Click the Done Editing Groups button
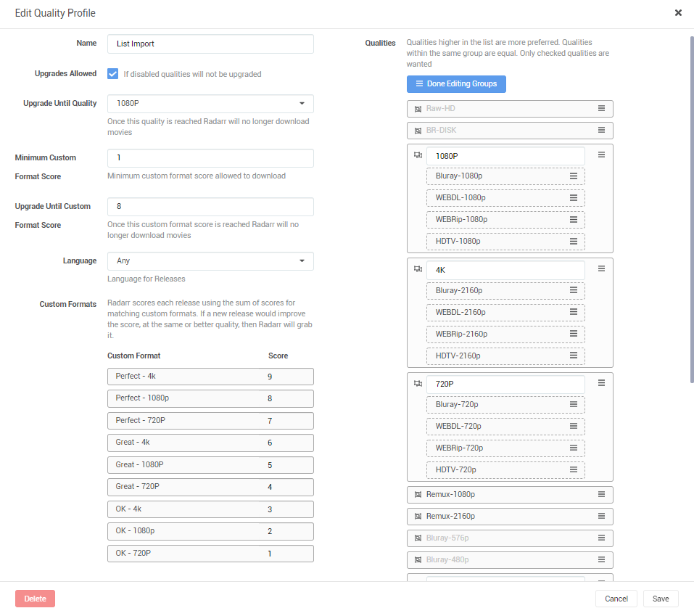The height and width of the screenshot is (616, 694). pos(455,83)
